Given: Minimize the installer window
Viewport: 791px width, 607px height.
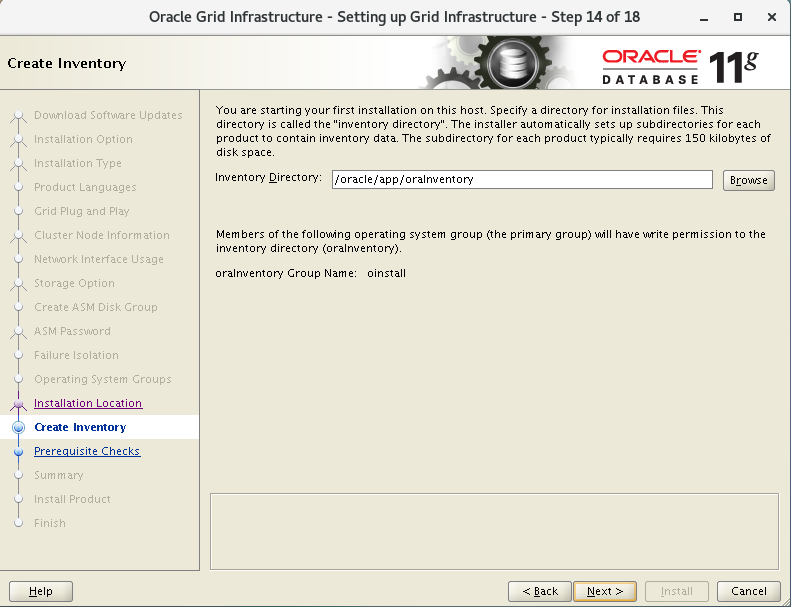Looking at the screenshot, I should [x=704, y=18].
